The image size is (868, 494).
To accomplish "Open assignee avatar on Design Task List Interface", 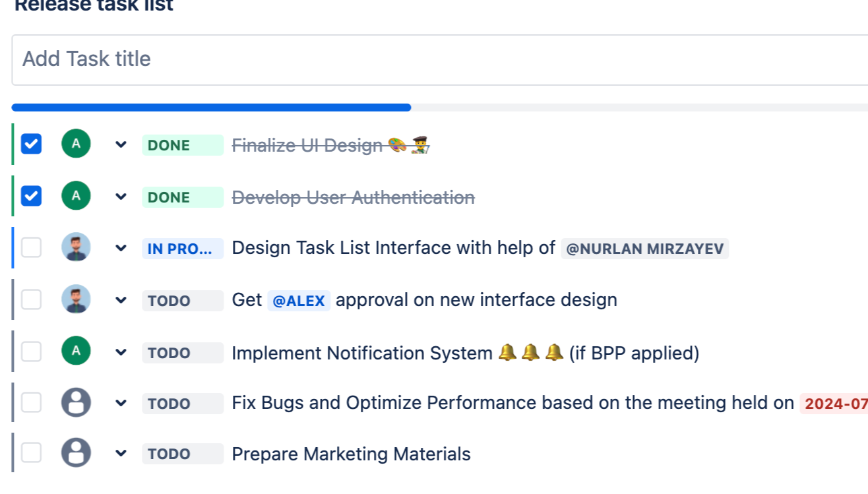I will point(76,247).
